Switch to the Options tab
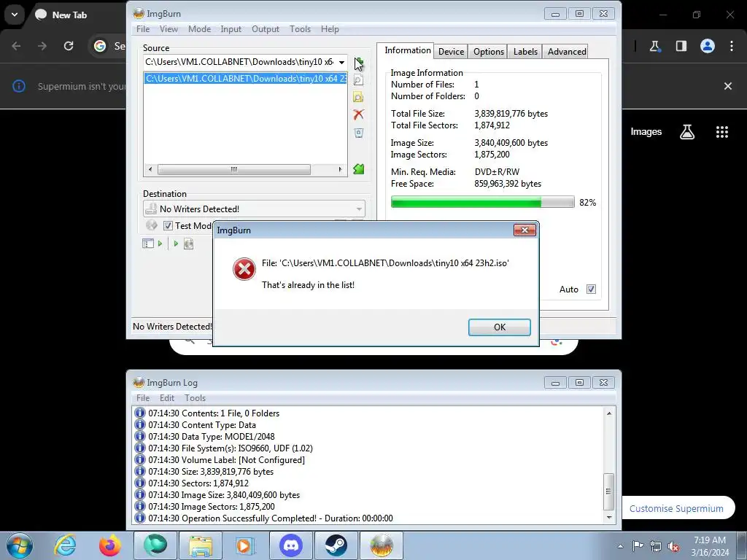Image resolution: width=747 pixels, height=560 pixels. coord(488,52)
